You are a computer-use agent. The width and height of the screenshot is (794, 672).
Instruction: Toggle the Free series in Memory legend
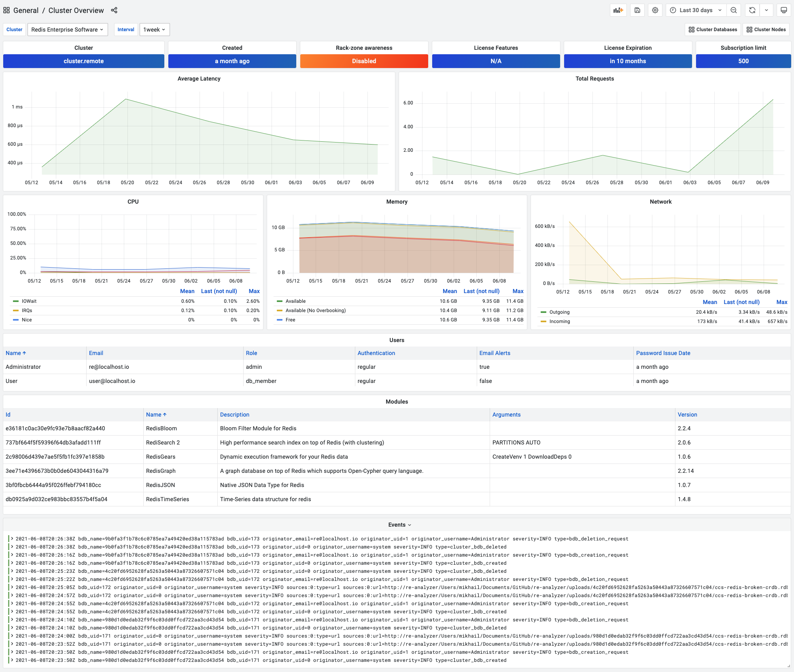tap(290, 319)
